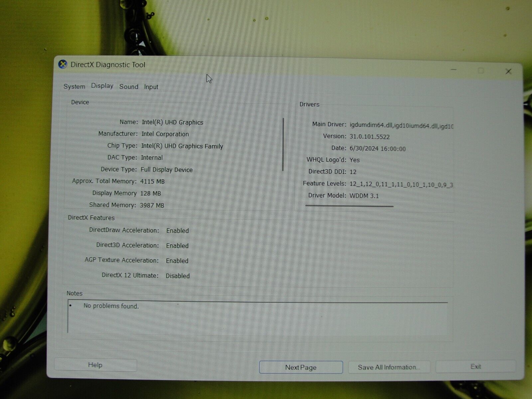Select DirectX 12 Ultimate 'Disabled' value

point(178,276)
